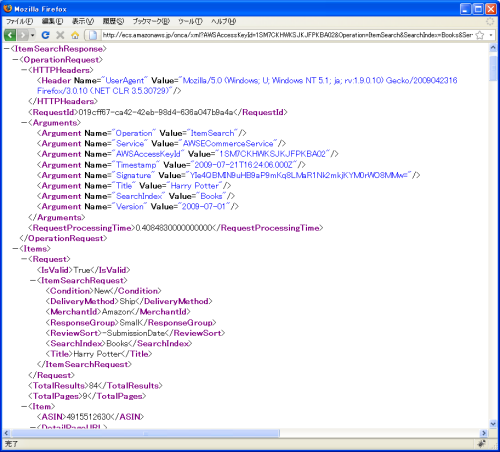Click the Condition 'New' value

click(102, 291)
